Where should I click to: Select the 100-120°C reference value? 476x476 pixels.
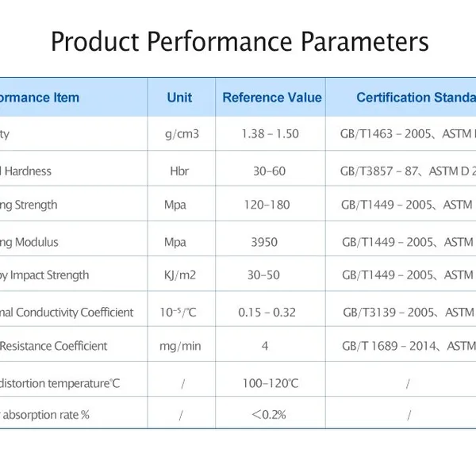pyautogui.click(x=271, y=383)
